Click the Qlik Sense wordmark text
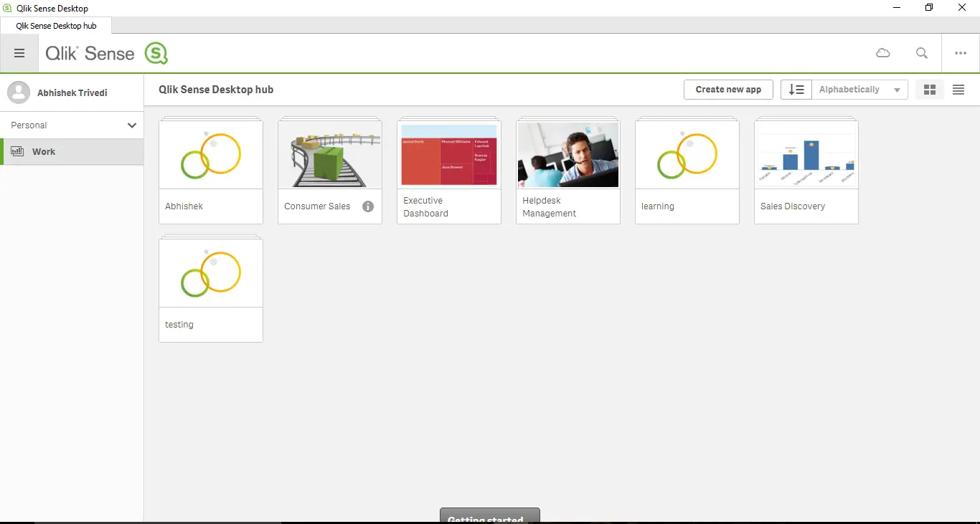Image resolution: width=980 pixels, height=524 pixels. pyautogui.click(x=90, y=54)
